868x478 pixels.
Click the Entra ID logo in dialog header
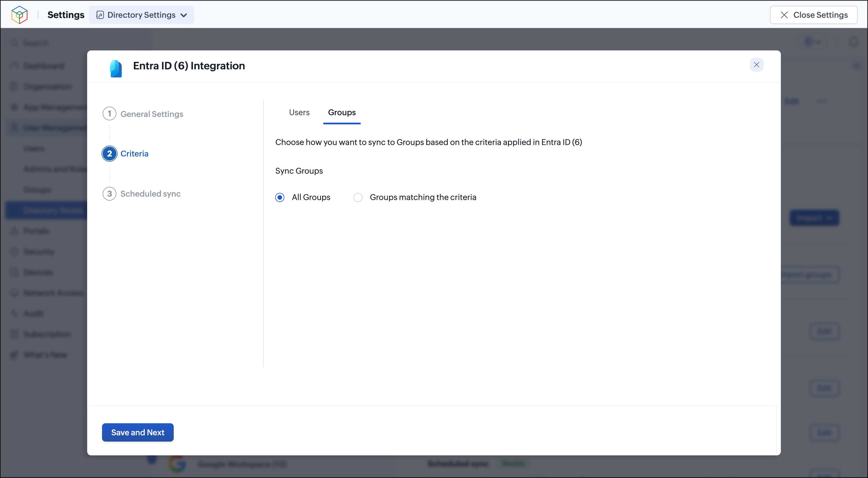[116, 68]
